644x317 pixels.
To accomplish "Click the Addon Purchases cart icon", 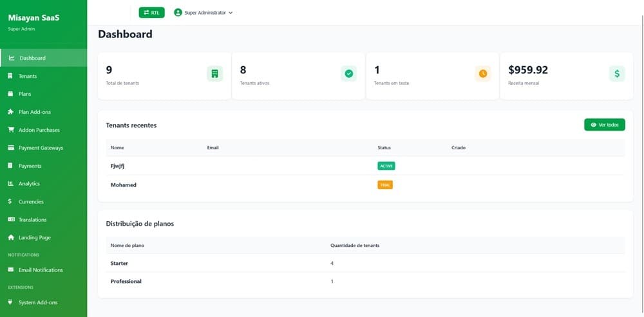I will coord(10,130).
